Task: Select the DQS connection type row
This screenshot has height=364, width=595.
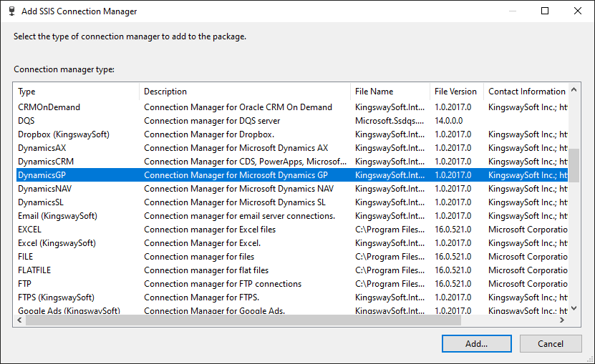Action: (x=292, y=121)
